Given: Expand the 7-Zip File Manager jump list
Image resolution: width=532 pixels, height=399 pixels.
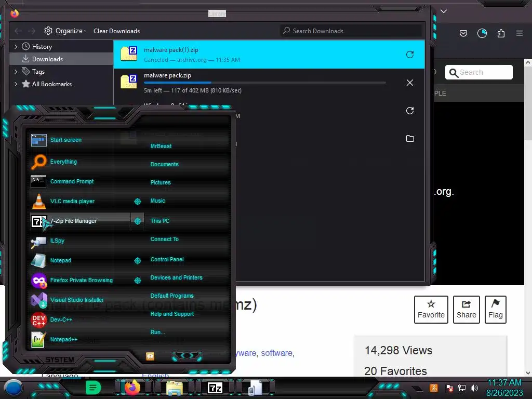Looking at the screenshot, I should 137,221.
